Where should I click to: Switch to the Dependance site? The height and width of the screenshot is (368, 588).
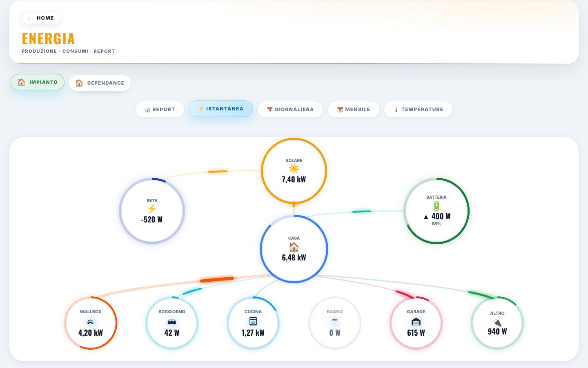click(100, 83)
